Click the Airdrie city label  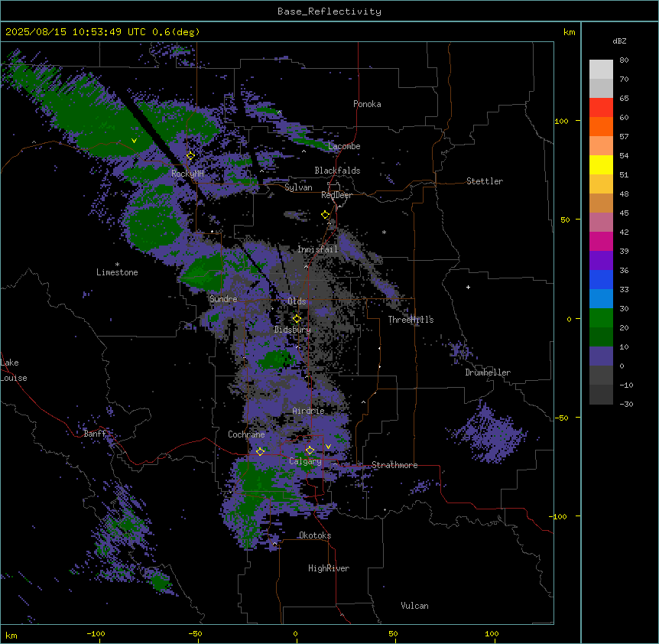308,411
